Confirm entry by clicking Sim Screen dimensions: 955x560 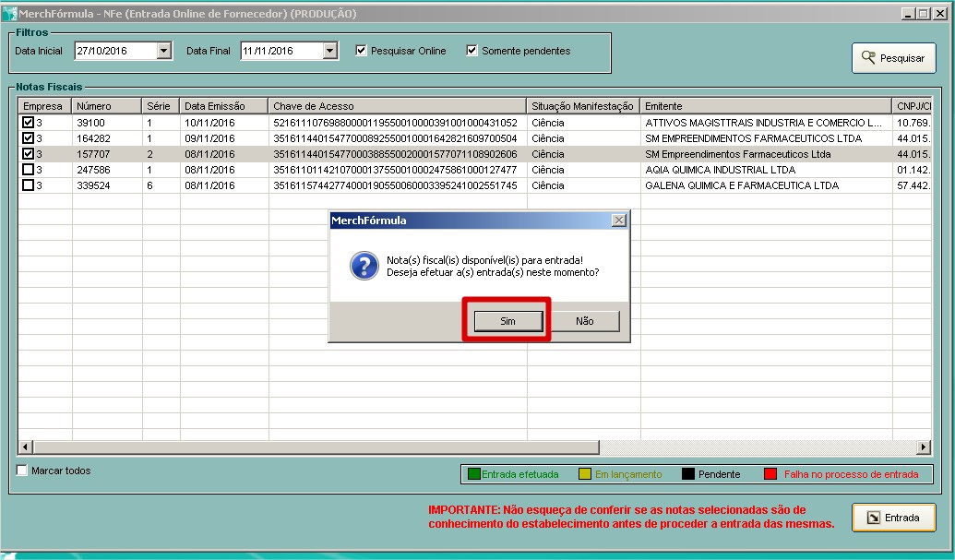point(507,321)
